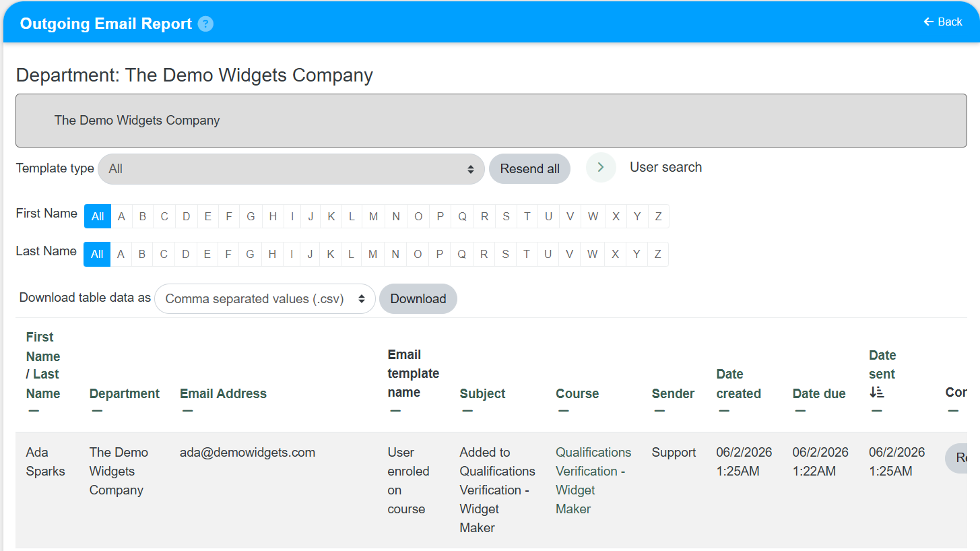Image resolution: width=980 pixels, height=551 pixels.
Task: Filter Last Name by letter S
Action: pos(505,254)
